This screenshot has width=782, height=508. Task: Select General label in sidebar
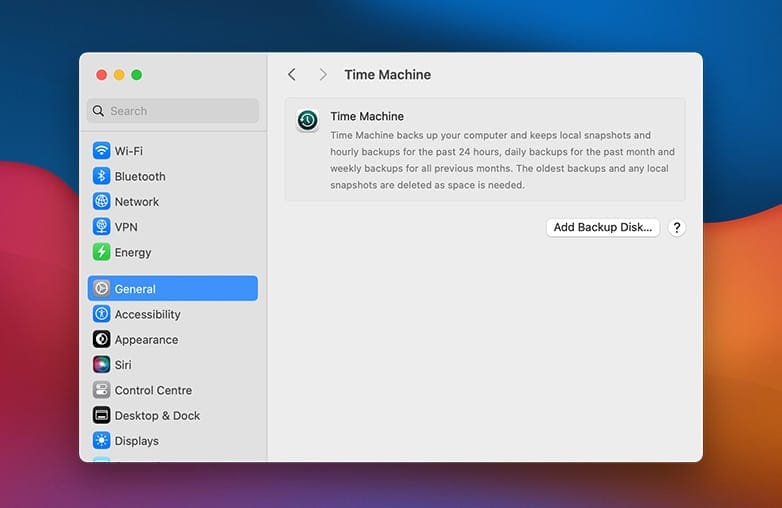click(x=135, y=289)
